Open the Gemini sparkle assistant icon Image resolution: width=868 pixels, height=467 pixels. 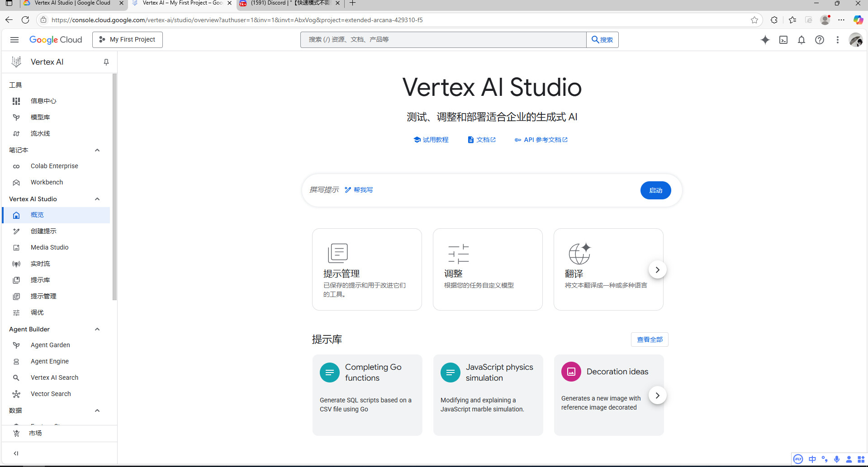(x=765, y=40)
